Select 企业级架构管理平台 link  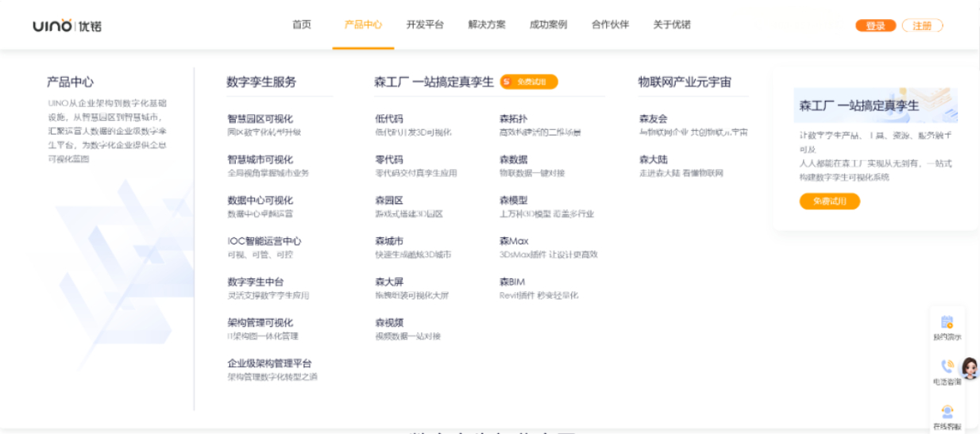[269, 363]
